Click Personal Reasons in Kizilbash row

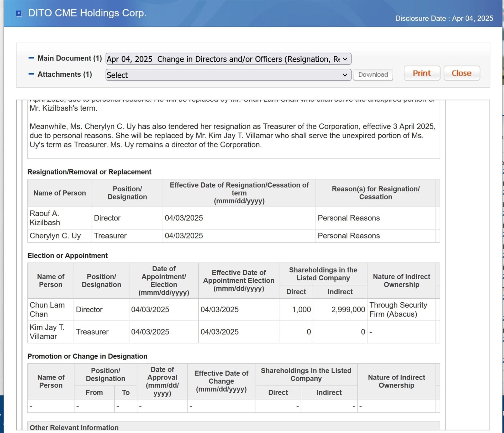pyautogui.click(x=349, y=218)
